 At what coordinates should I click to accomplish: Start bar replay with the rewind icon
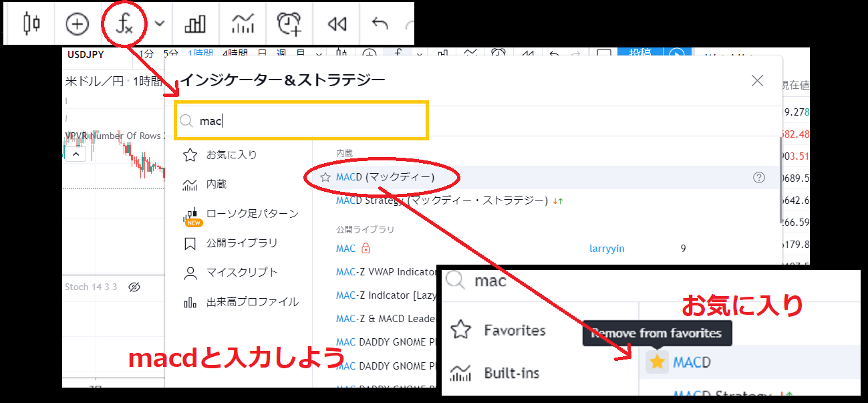click(337, 24)
